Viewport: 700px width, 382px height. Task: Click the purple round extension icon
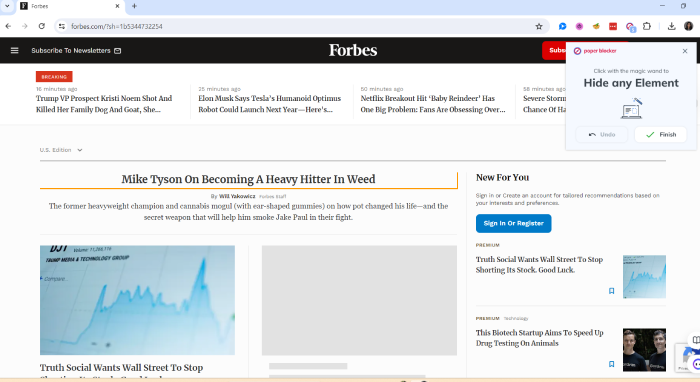pos(579,26)
